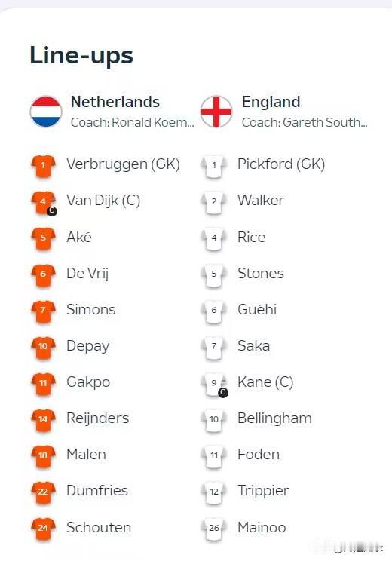The height and width of the screenshot is (561, 392).
Task: Open player Gakpo's name
Action: [x=88, y=382]
